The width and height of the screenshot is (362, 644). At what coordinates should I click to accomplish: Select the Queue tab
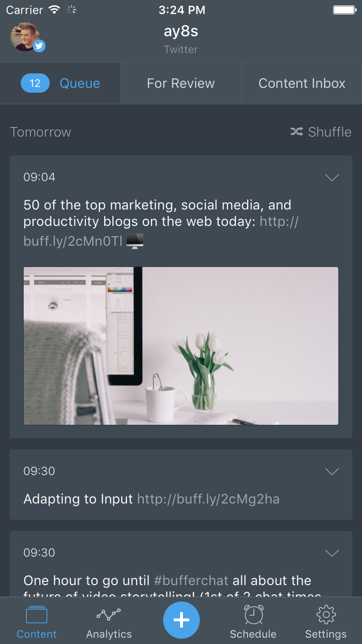80,83
